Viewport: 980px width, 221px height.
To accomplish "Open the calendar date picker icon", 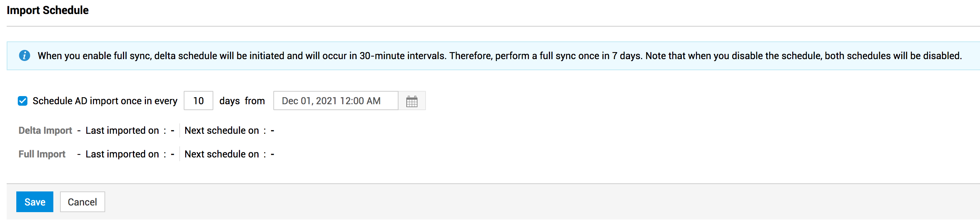I will (411, 101).
